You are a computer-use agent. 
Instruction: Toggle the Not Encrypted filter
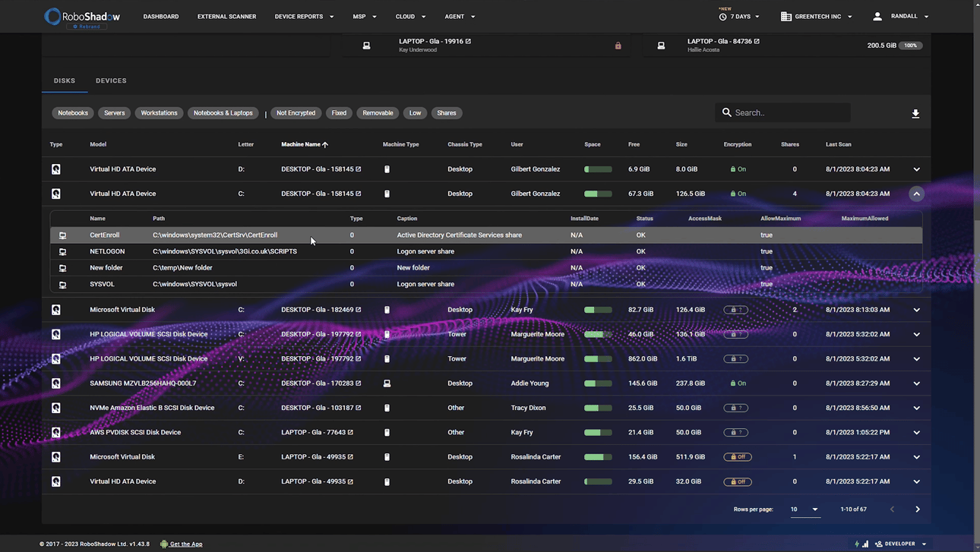pyautogui.click(x=296, y=112)
